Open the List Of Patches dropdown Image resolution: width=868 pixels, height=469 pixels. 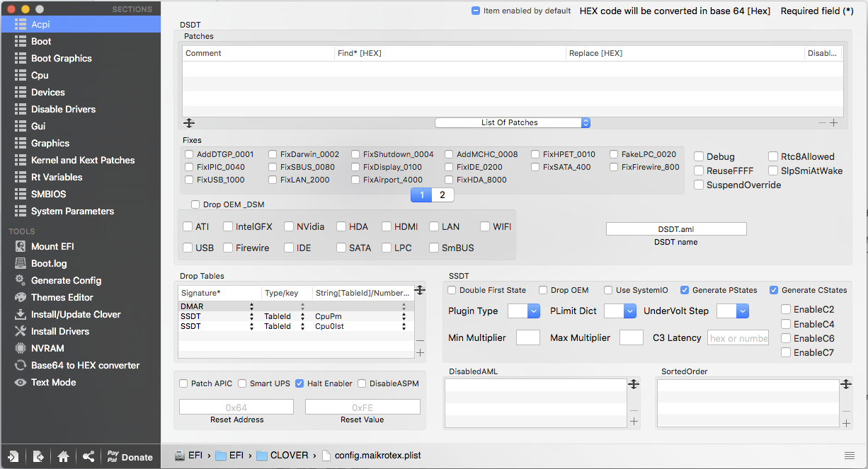513,122
